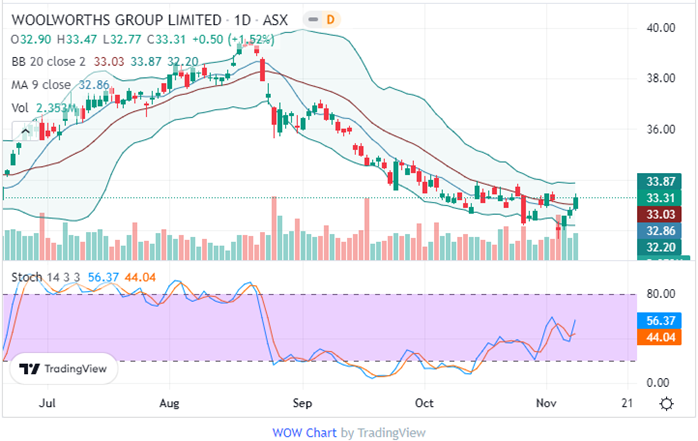The width and height of the screenshot is (698, 441).
Task: Click the 44.04 Stoch value label
Action: pyautogui.click(x=659, y=338)
